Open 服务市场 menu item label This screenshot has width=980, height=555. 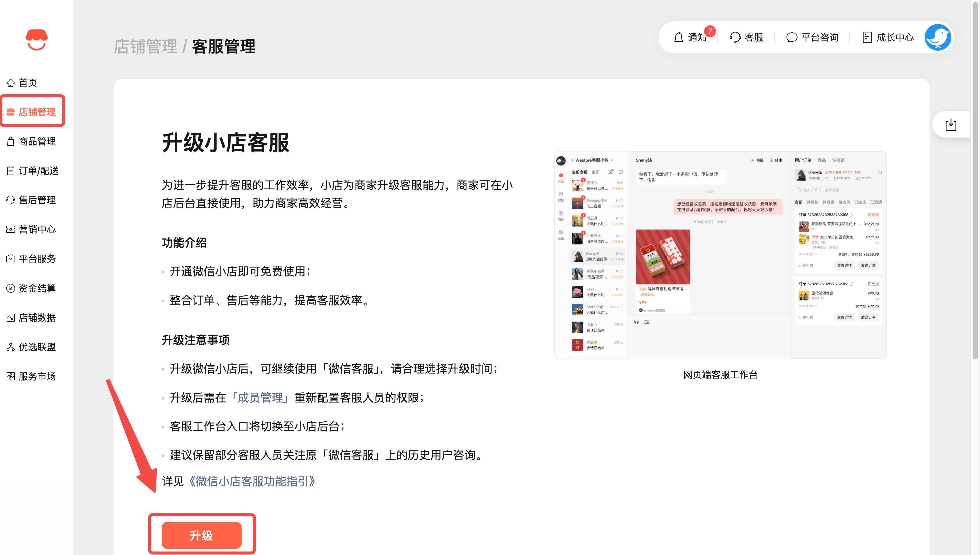click(37, 376)
